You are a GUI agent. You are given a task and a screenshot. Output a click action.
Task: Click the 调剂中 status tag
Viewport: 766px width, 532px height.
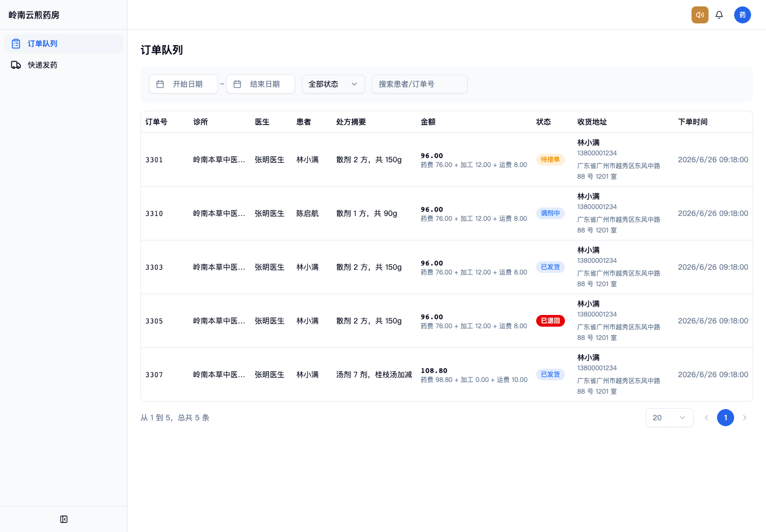click(x=551, y=213)
